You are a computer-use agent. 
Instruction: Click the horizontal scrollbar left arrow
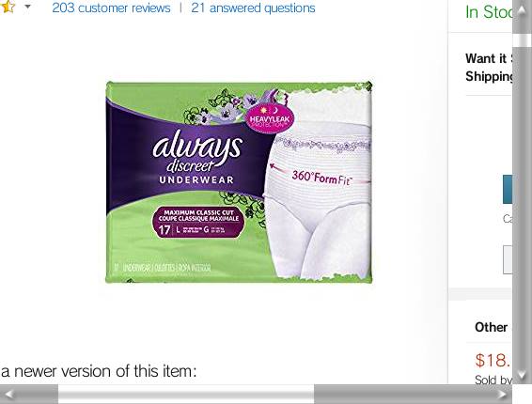[x=9, y=395]
